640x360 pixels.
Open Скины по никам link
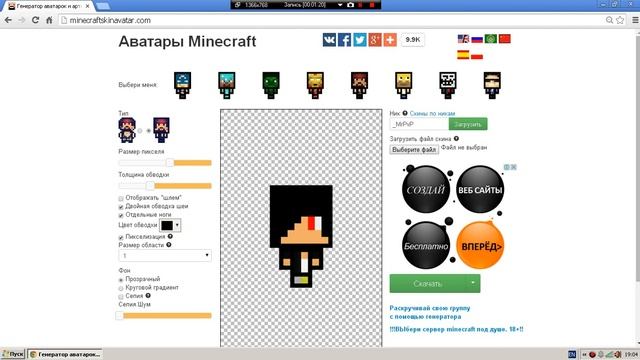tap(432, 113)
